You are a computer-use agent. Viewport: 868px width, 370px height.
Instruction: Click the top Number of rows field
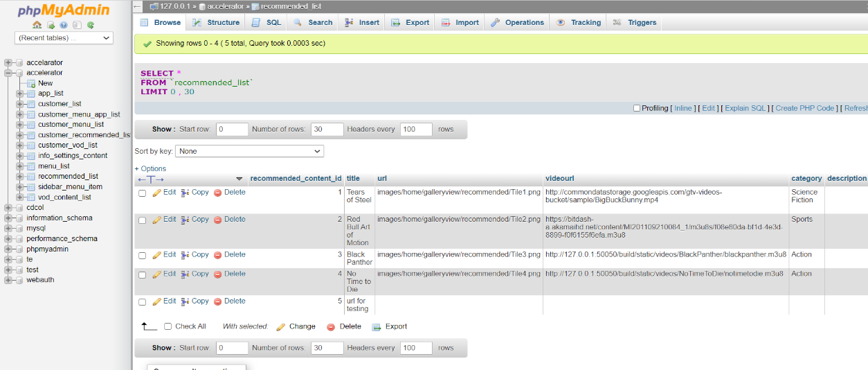[x=327, y=130]
